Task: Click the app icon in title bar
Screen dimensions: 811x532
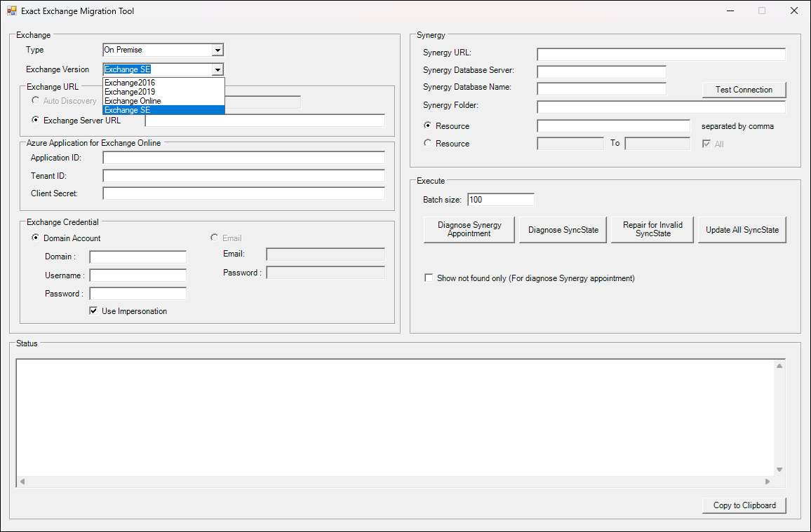Action: point(11,11)
